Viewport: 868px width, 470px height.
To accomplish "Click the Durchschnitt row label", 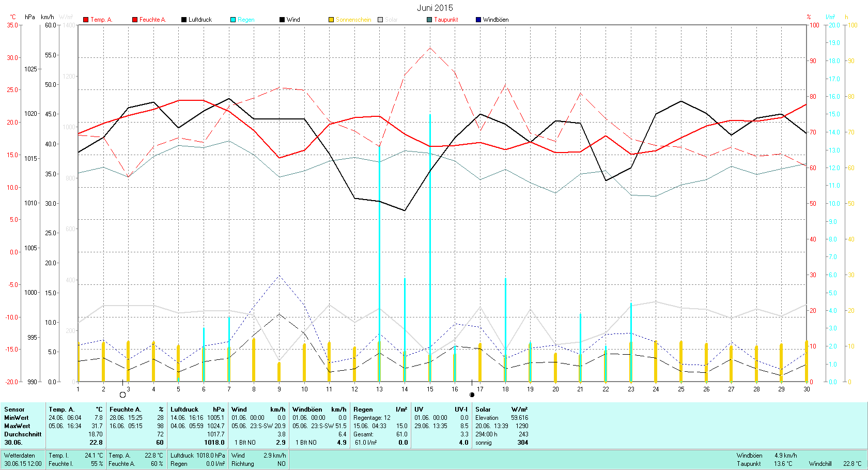I will (x=23, y=434).
